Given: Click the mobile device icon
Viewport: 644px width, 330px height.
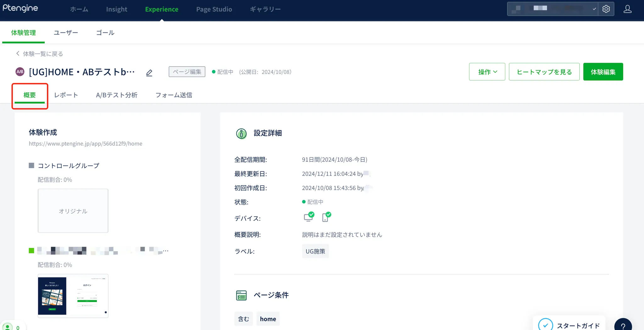Looking at the screenshot, I should coord(326,217).
